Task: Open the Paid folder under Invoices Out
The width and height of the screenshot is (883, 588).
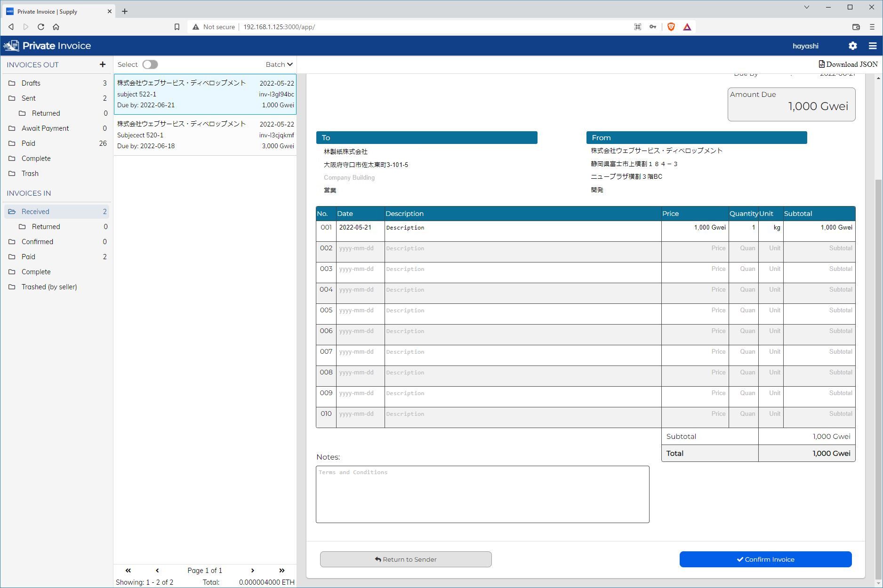Action: (x=57, y=143)
